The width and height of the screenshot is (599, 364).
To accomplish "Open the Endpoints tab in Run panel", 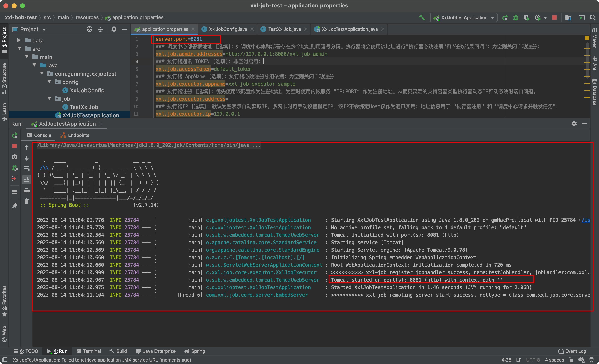I will pos(75,135).
